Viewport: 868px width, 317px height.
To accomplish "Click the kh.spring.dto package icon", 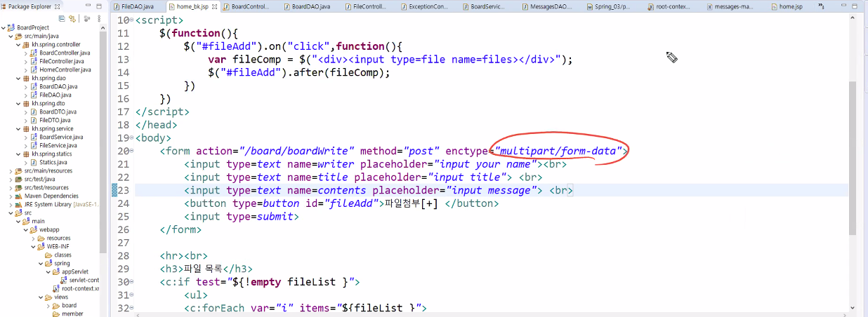I will (27, 103).
